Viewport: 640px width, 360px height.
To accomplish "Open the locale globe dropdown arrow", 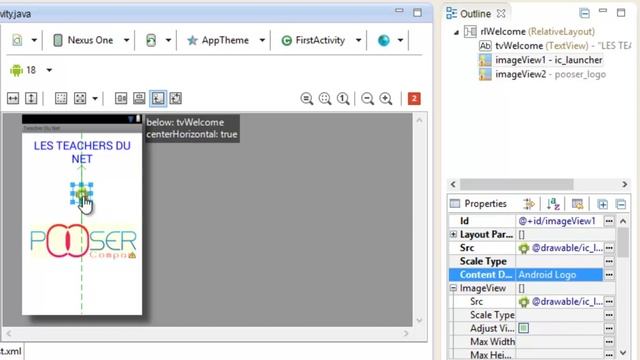I will tap(400, 40).
